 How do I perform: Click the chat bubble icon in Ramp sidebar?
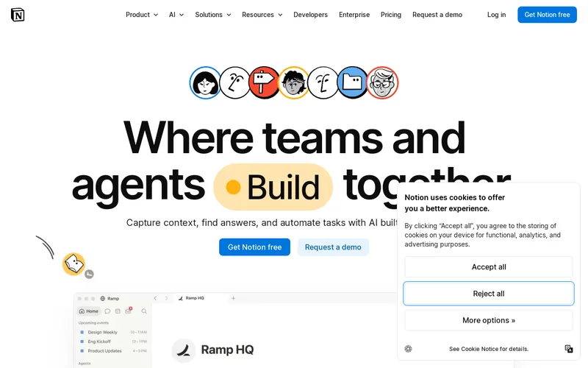[x=107, y=311]
